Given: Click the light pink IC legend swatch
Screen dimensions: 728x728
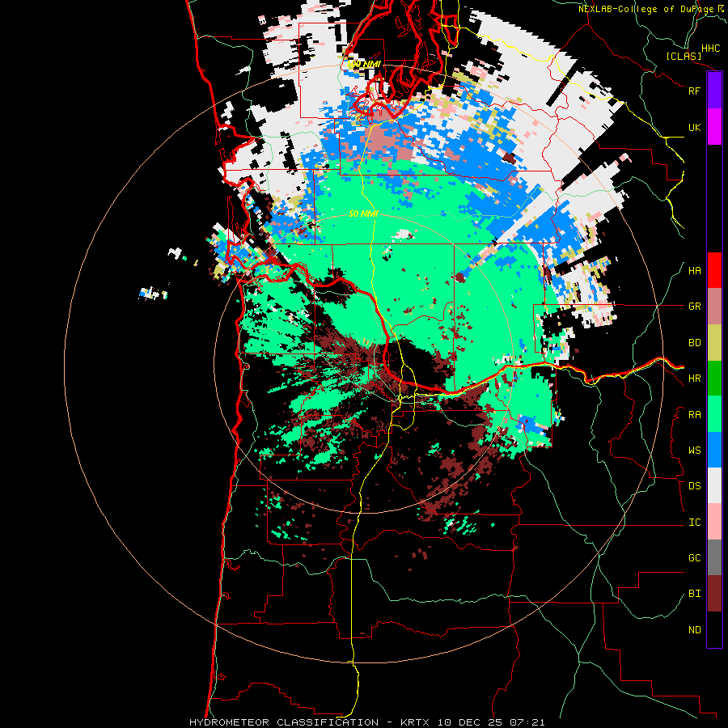Looking at the screenshot, I should pos(714,522).
